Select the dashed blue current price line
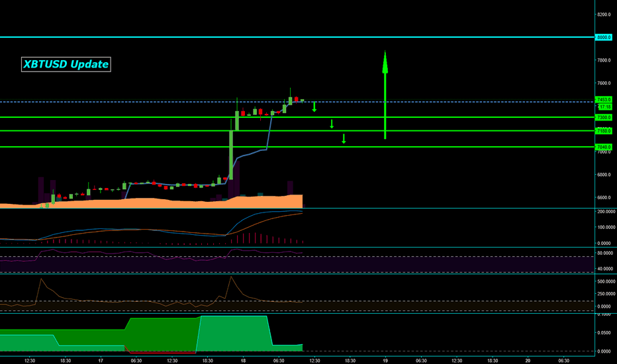This screenshot has height=364, width=617. 297,102
